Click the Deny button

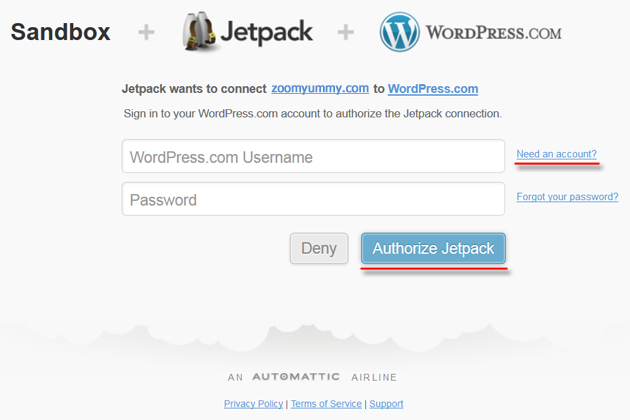[x=319, y=248]
